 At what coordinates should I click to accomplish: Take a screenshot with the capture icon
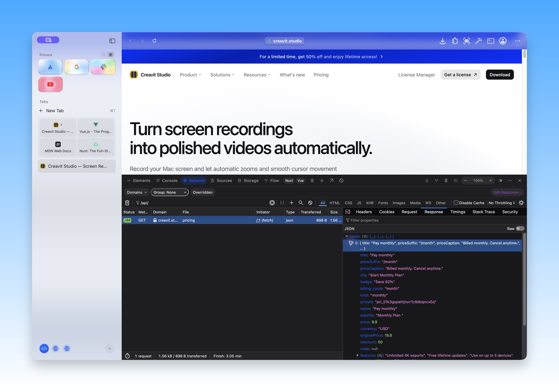(x=467, y=41)
